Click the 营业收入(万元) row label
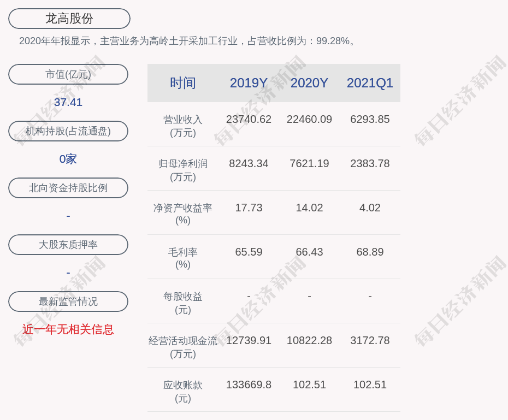This screenshot has width=508, height=420. click(183, 126)
